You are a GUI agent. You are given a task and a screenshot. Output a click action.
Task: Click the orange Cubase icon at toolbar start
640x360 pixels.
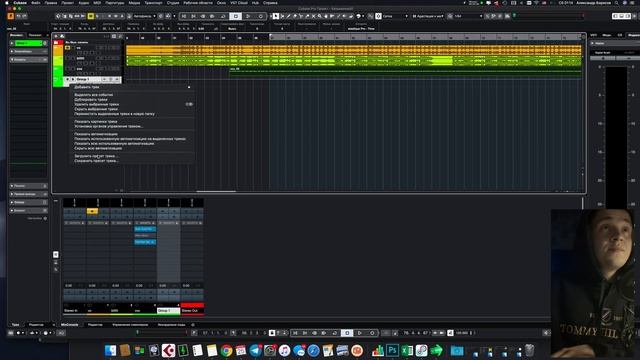click(x=11, y=16)
